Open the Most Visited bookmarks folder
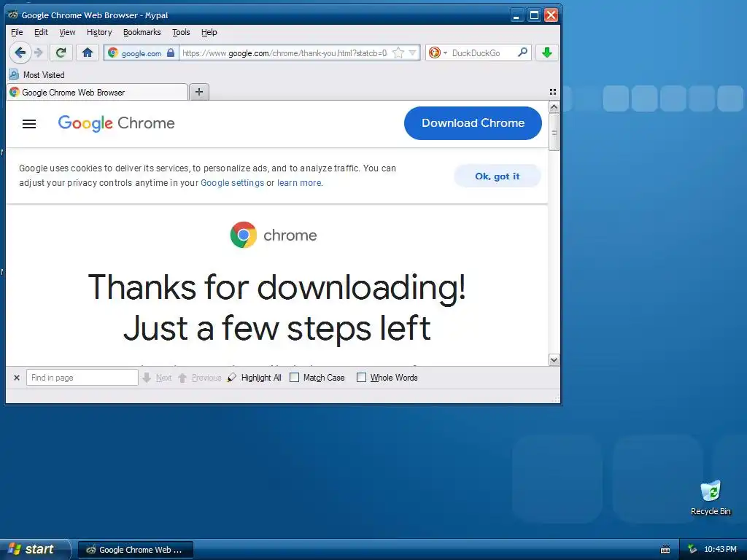Viewport: 747px width, 560px height. coord(37,75)
